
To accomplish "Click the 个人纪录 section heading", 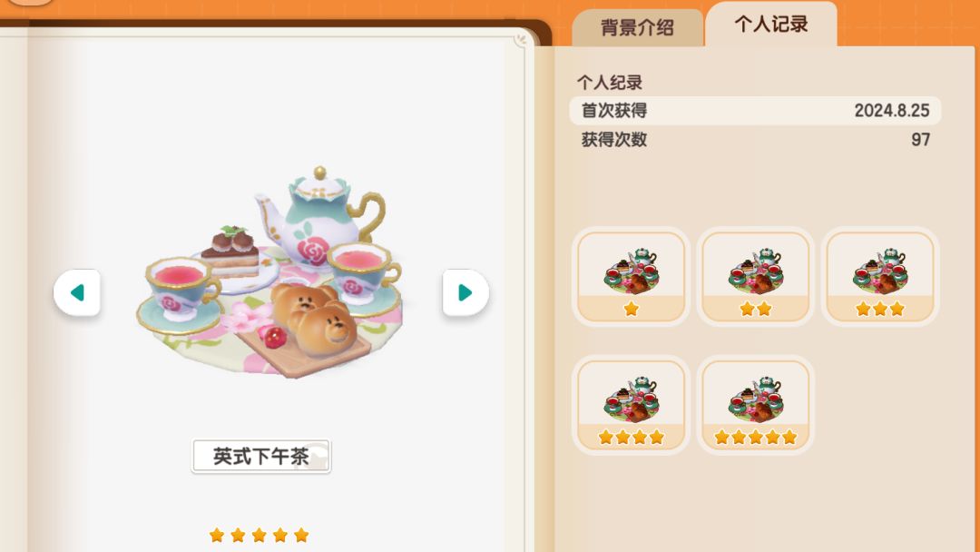I will coord(610,83).
